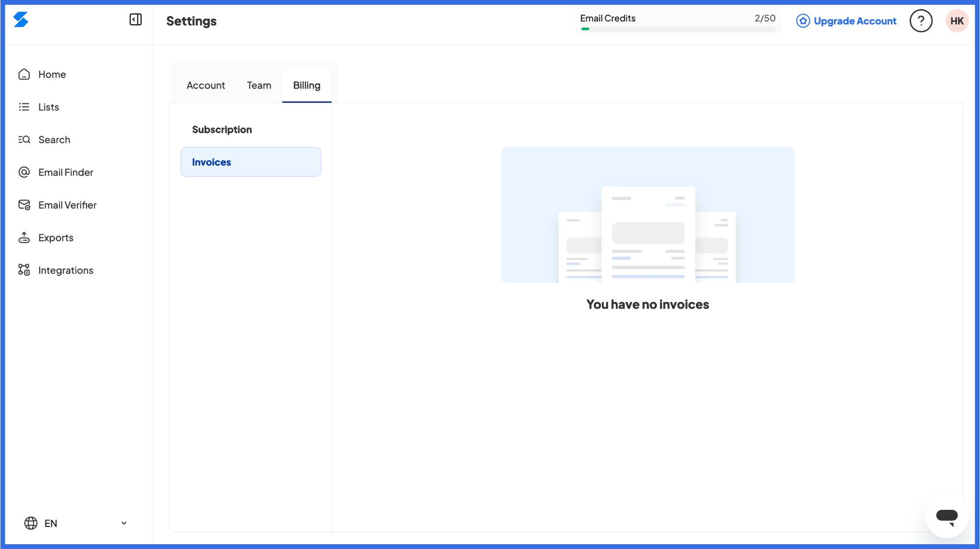Click the Email Verifier envelope icon
The image size is (980, 549).
[24, 205]
